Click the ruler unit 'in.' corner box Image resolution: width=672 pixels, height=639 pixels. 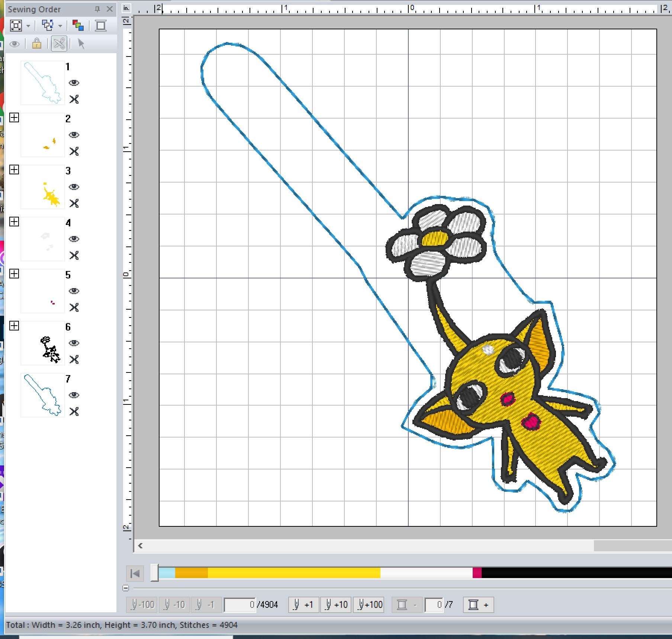126,8
